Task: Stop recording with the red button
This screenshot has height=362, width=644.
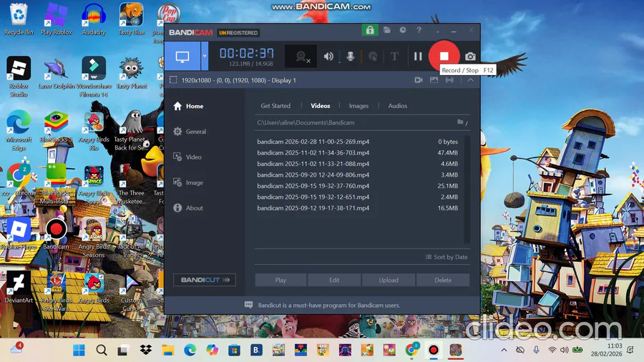Action: tap(444, 56)
